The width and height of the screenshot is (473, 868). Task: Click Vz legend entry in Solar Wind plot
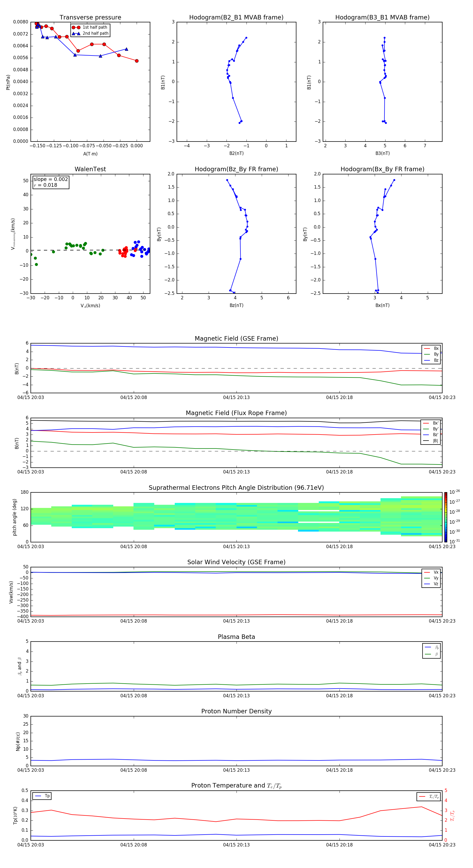[431, 584]
